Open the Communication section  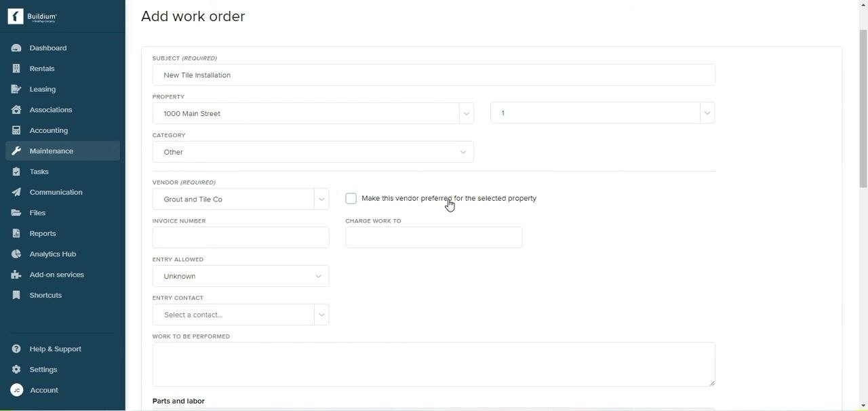coord(62,192)
